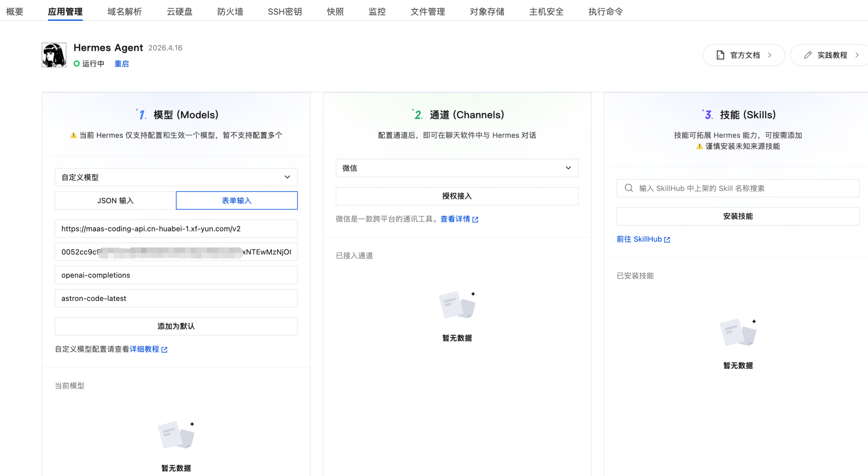
Task: Click the magnifier icon in SkillHub search box
Action: click(629, 188)
